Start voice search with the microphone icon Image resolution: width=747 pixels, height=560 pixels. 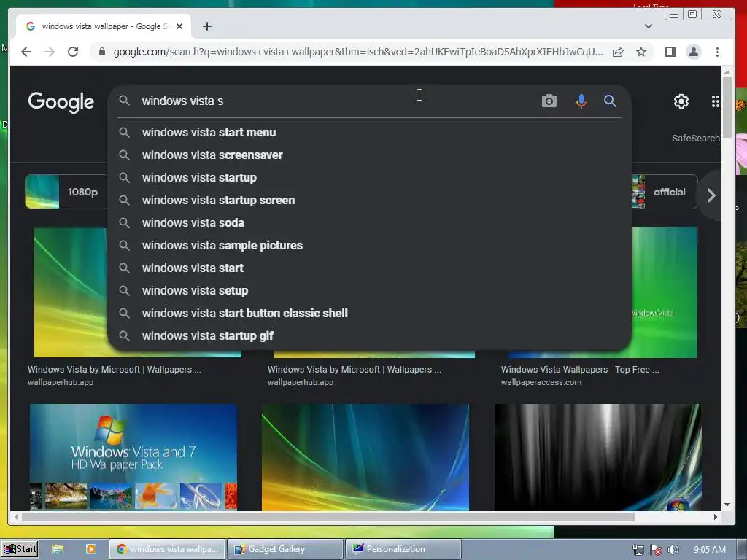pos(581,101)
